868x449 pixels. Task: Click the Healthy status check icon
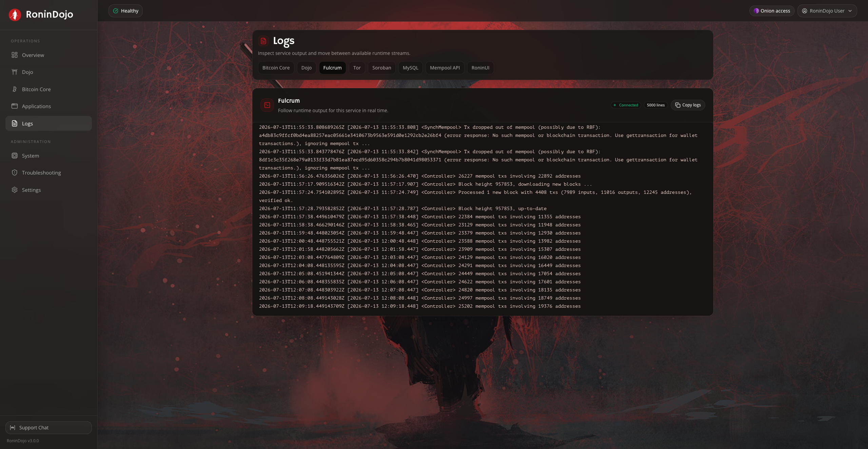116,11
